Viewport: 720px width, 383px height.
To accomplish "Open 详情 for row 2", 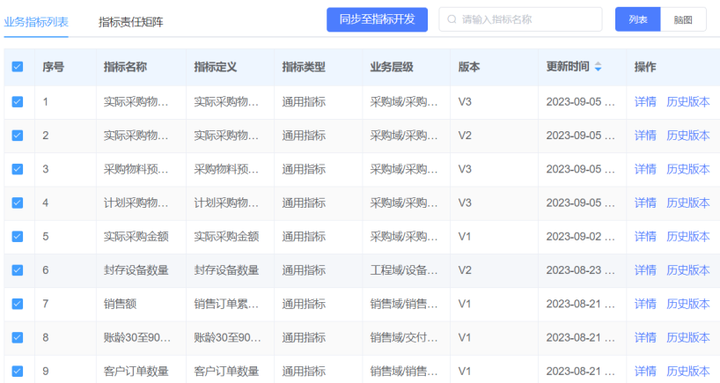I will [645, 135].
